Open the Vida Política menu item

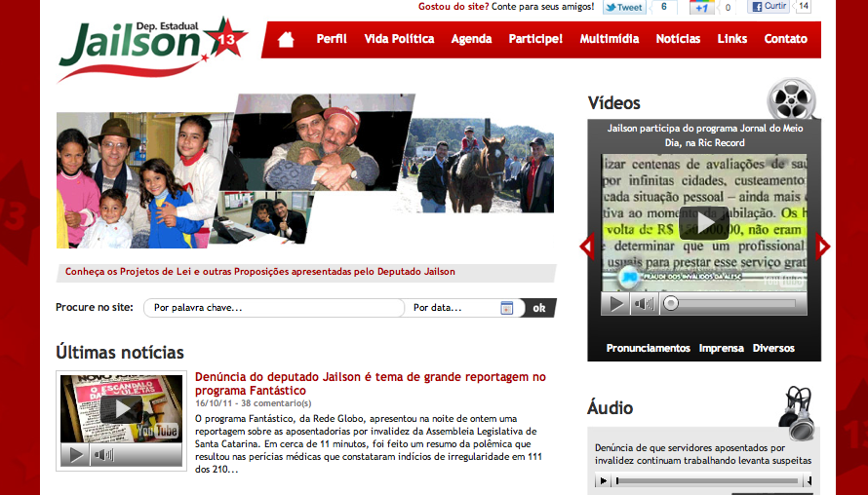(399, 39)
